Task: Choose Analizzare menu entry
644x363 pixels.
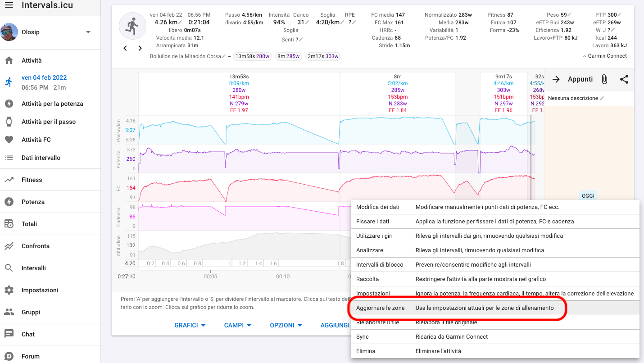Action: pos(495,250)
